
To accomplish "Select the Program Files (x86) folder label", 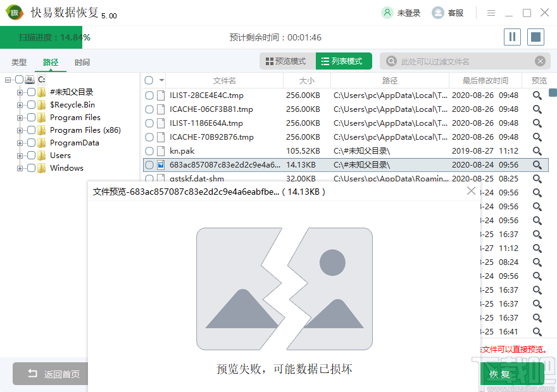I will tap(85, 130).
